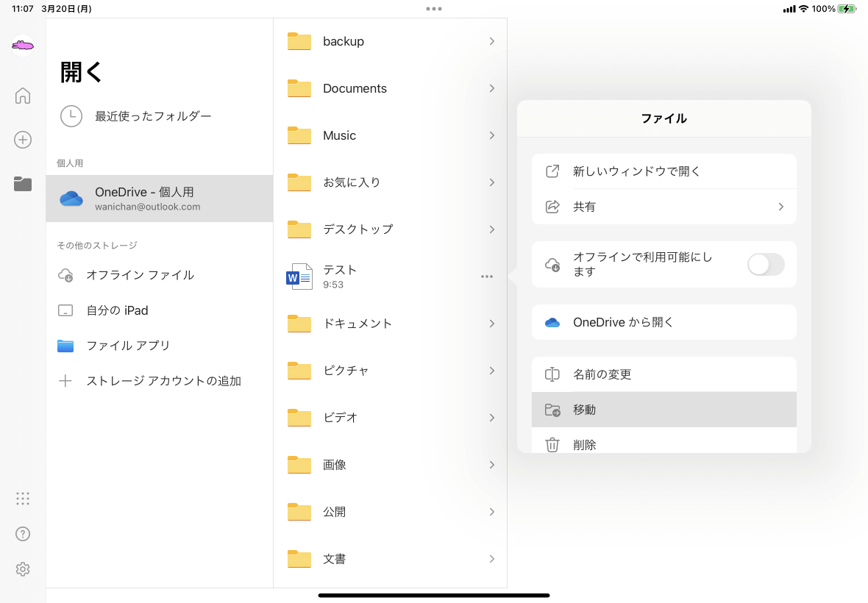868x603 pixels.
Task: Open 最近使ったフォルダー
Action: click(152, 116)
